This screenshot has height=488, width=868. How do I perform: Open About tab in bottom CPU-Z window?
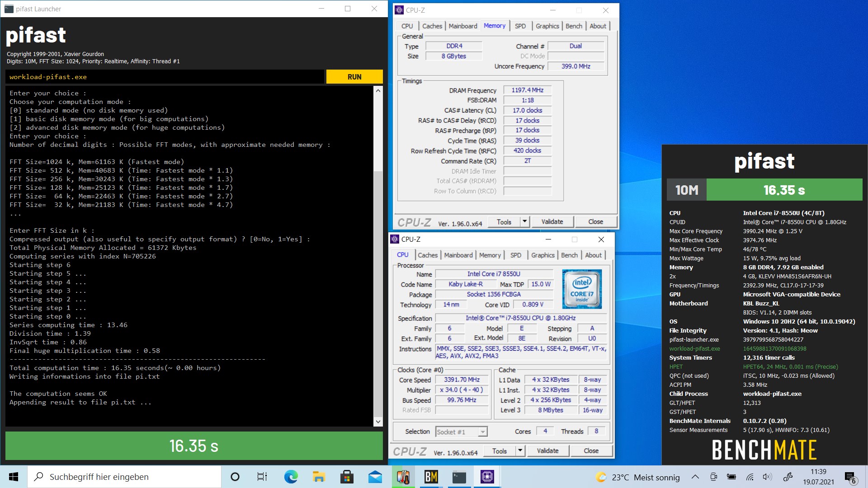[593, 255]
